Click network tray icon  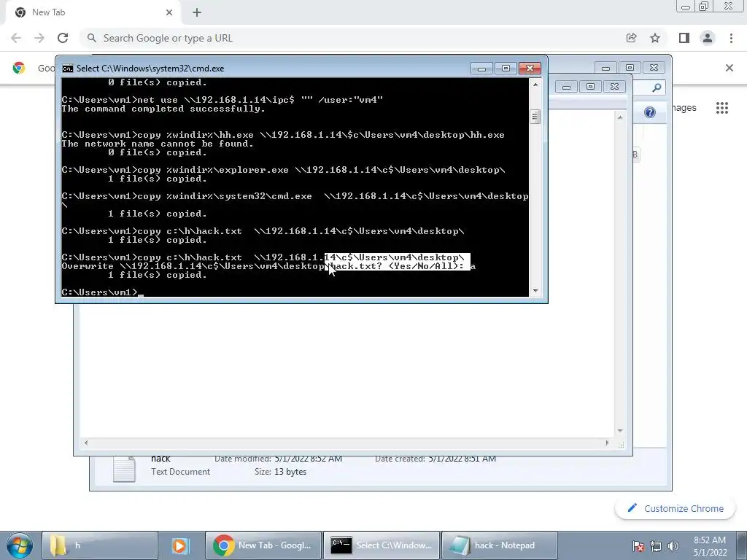point(656,546)
